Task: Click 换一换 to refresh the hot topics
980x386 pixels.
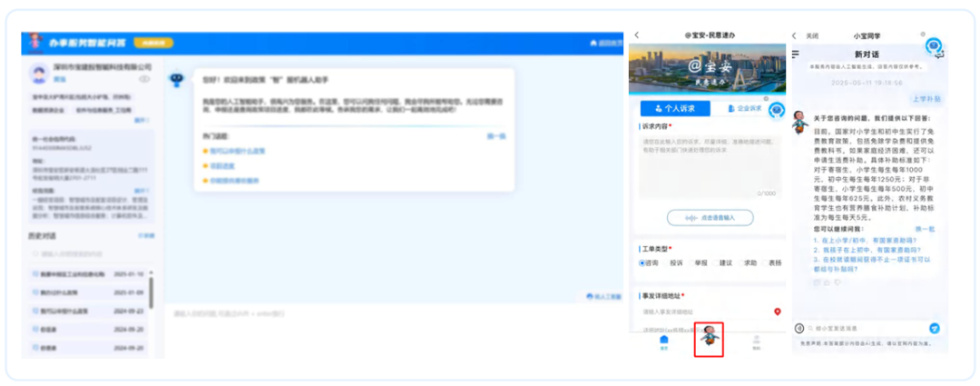Action: 496,136
